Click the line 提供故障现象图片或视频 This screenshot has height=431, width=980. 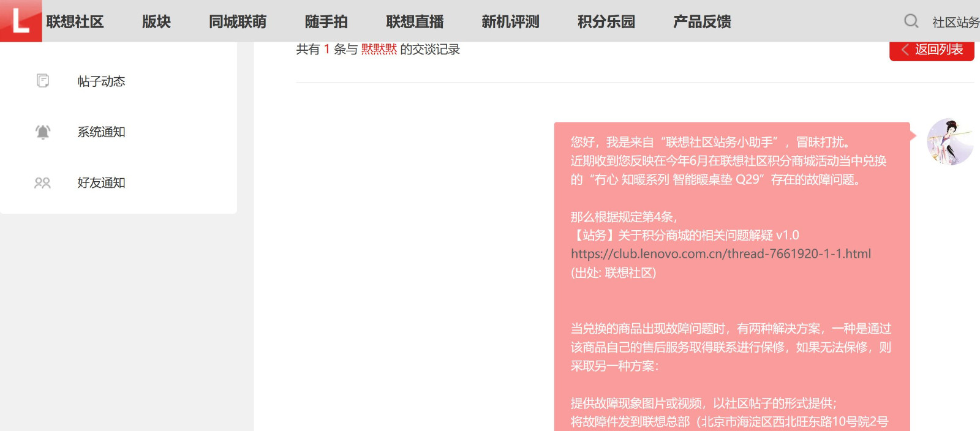(x=704, y=403)
